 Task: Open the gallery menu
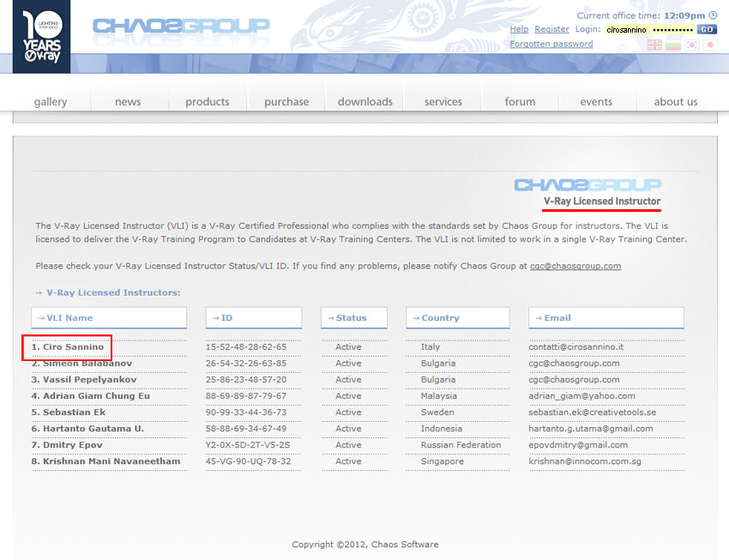click(x=51, y=102)
